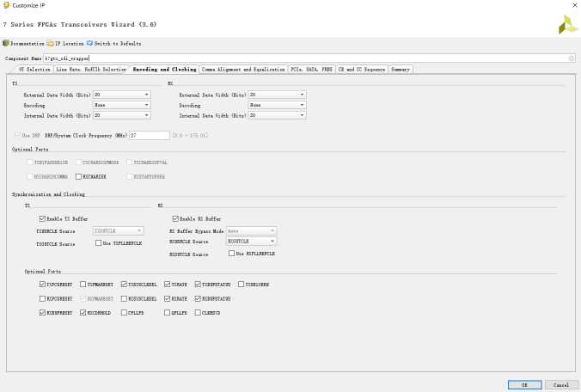Check the CLKRSVD optional port

pyautogui.click(x=198, y=313)
